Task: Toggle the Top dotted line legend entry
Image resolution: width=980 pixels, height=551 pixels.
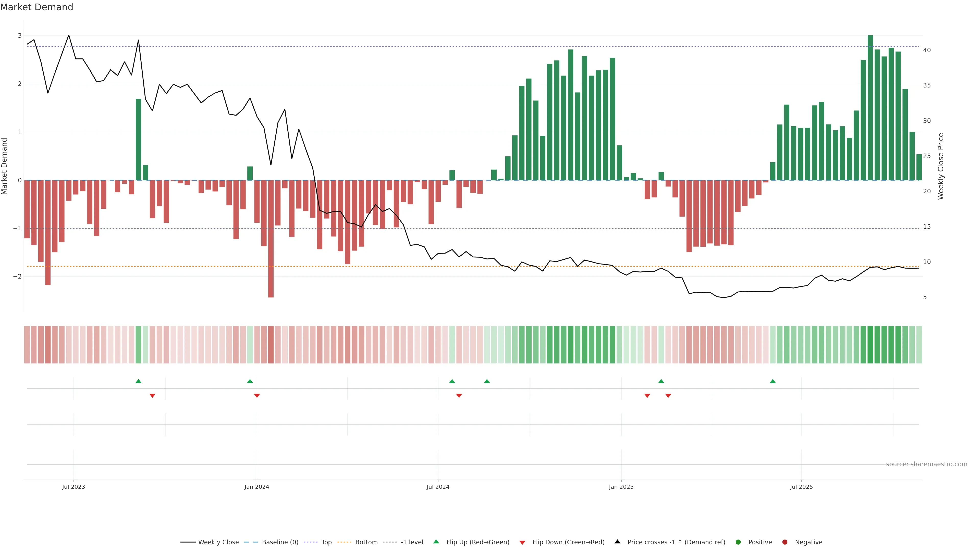Action: [x=326, y=542]
